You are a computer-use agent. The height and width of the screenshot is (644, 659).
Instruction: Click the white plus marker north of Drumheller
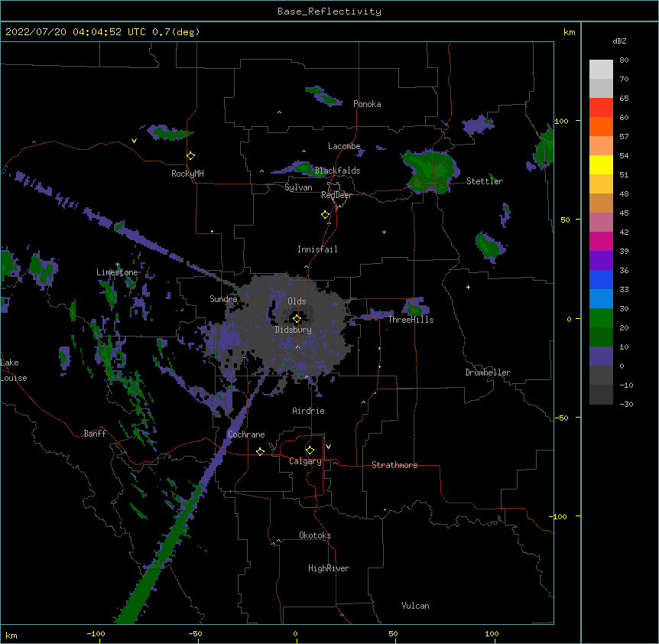pos(468,287)
